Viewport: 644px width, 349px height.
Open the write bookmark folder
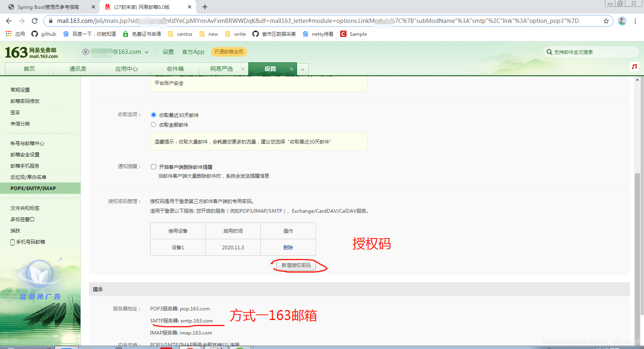[235, 34]
